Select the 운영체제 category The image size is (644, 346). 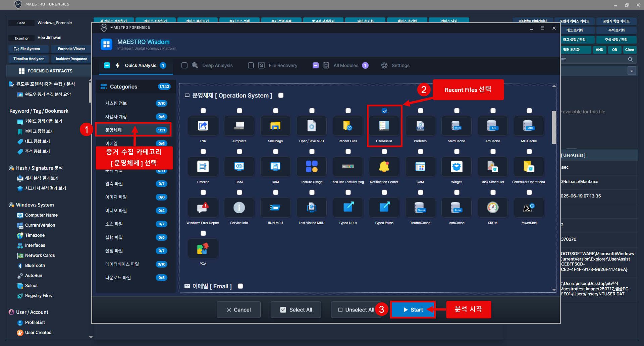(133, 130)
